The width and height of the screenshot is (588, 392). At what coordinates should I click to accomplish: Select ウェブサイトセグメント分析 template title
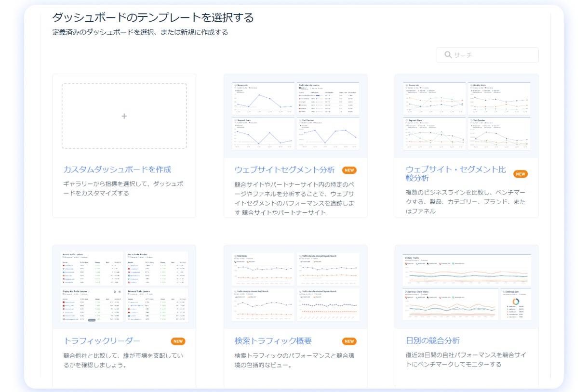(284, 170)
